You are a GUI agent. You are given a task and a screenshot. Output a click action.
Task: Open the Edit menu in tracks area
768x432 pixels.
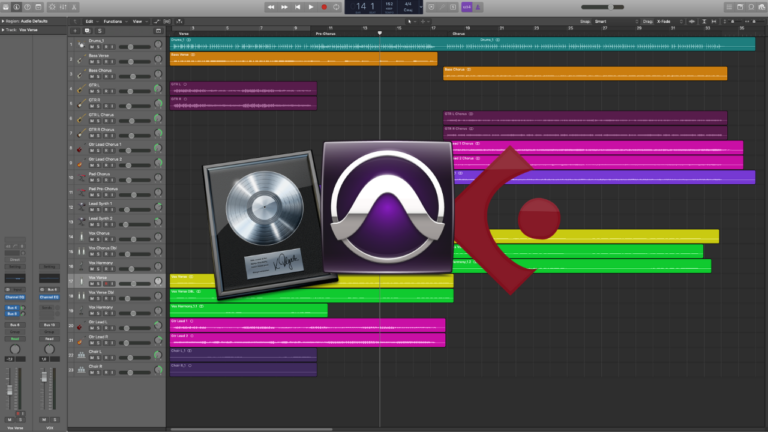click(x=90, y=22)
